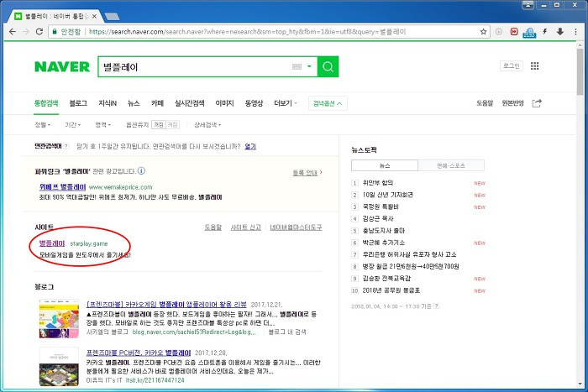The image size is (588, 392).
Task: Open the 이미지 search tab
Action: tap(224, 103)
